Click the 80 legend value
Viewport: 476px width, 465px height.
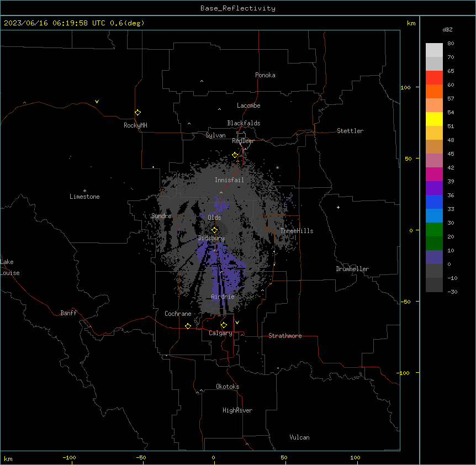click(451, 44)
